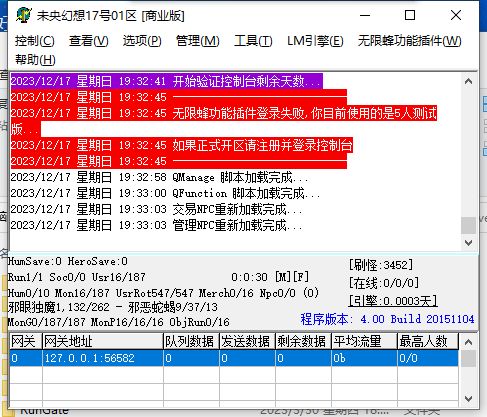Click the 如果正式开区请注册并登录控制台 log line

(x=181, y=145)
